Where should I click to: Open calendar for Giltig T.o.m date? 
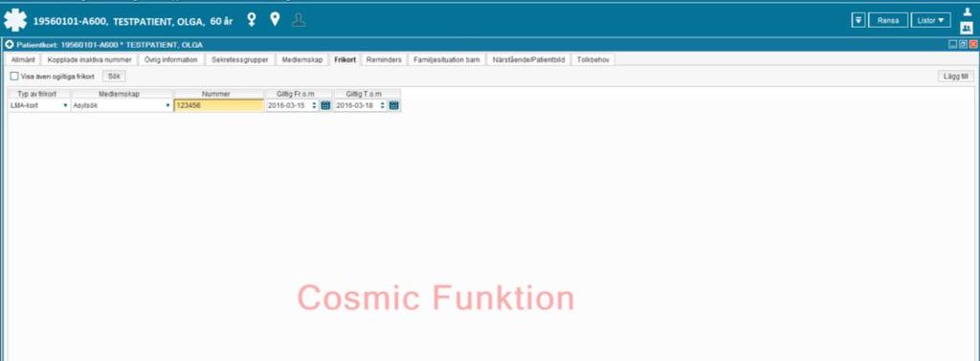tap(393, 105)
